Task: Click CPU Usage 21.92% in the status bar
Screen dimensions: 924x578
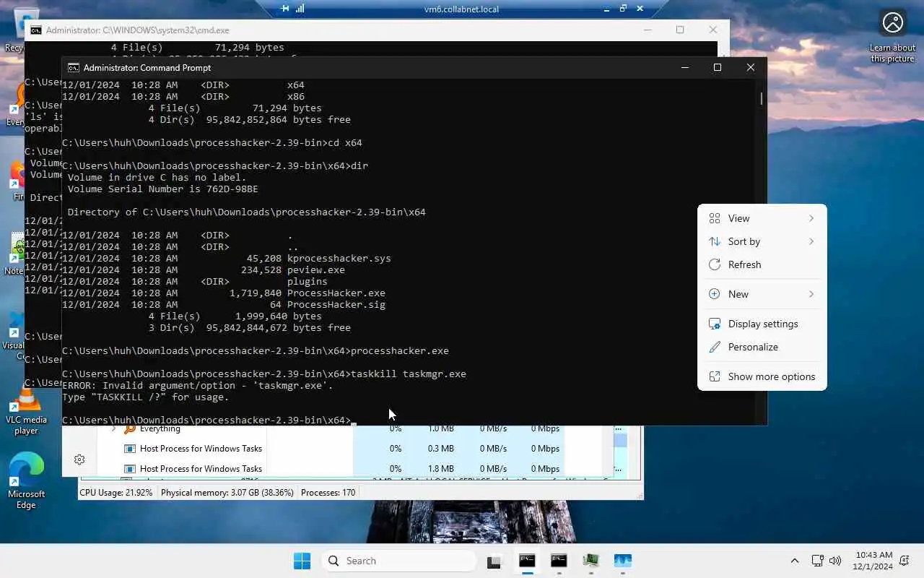Action: pos(116,493)
